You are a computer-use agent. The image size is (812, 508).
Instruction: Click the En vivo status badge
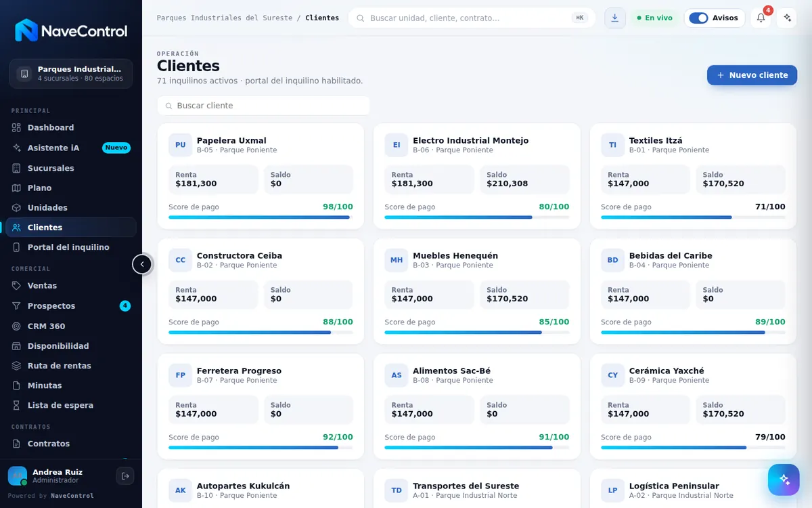(x=654, y=18)
